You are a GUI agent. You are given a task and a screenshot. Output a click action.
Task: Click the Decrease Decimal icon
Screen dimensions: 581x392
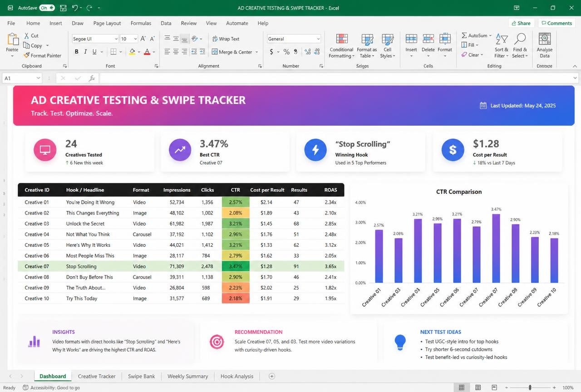click(316, 52)
